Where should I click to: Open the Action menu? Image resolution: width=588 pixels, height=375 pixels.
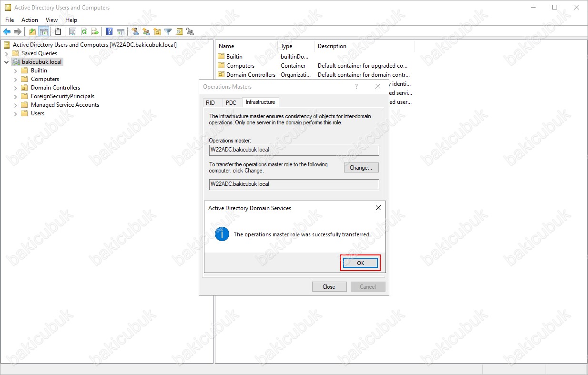tap(30, 20)
